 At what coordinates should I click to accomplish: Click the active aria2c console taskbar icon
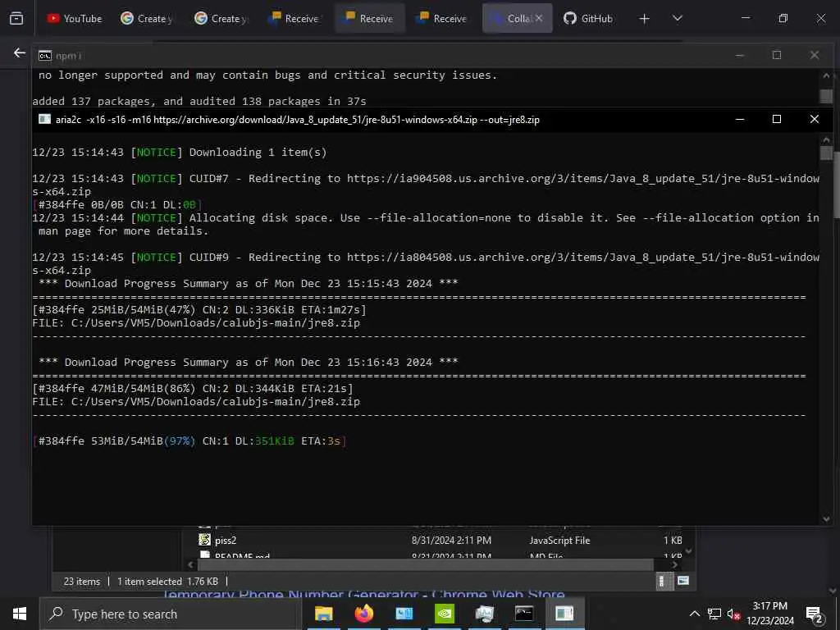564,614
